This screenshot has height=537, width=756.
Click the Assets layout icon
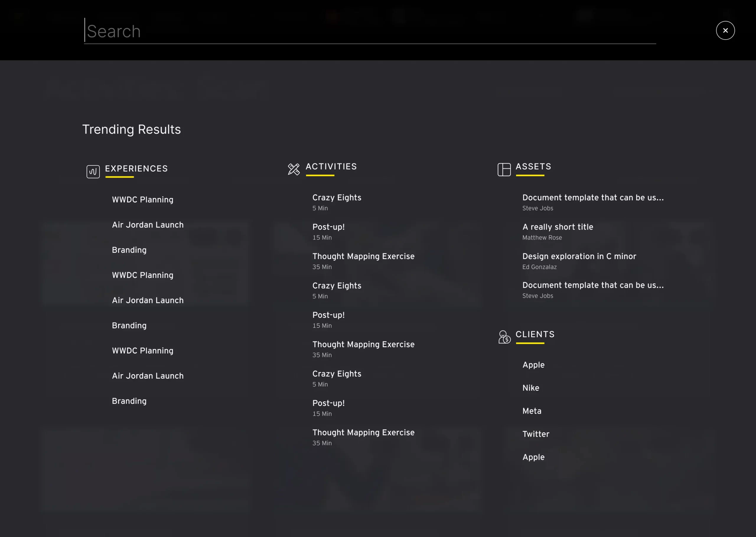click(x=504, y=170)
